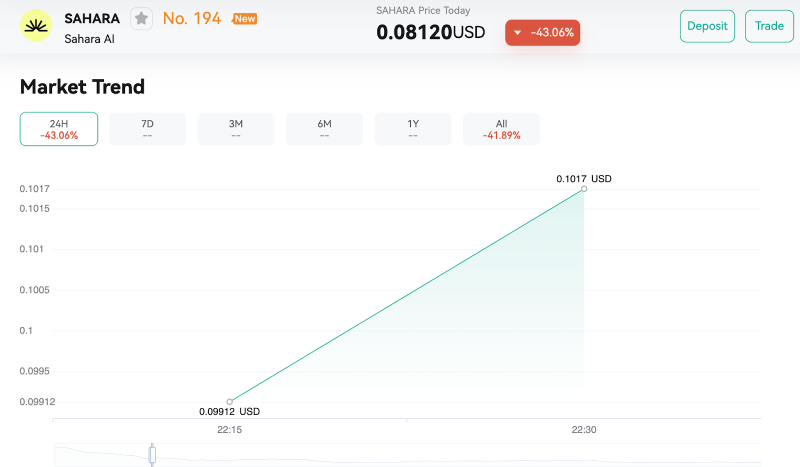The height and width of the screenshot is (467, 800).
Task: Star SAHARA as a favorite
Action: (142, 18)
